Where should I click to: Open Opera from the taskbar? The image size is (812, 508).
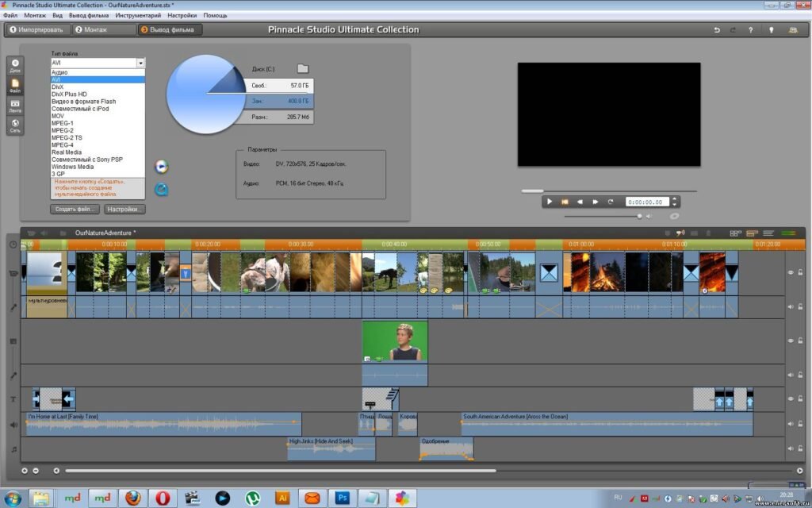163,498
